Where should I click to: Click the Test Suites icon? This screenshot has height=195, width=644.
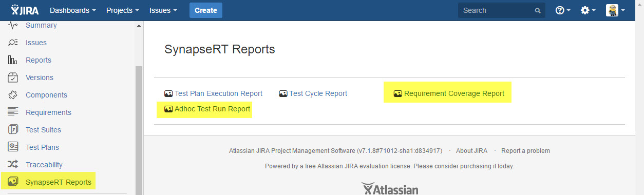(13, 130)
